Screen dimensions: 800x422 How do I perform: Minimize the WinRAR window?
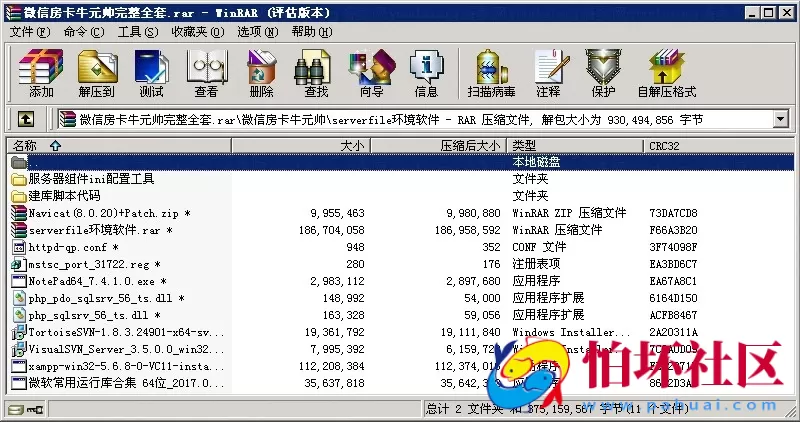click(753, 13)
